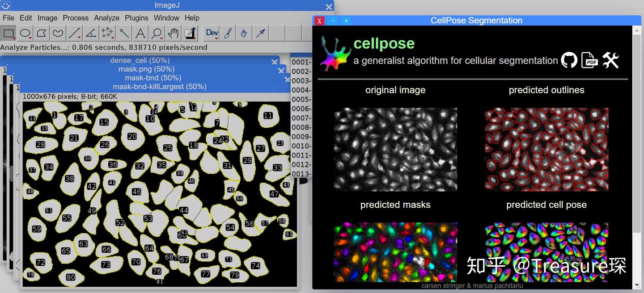Select the Rectangle selection tool

[x=8, y=33]
